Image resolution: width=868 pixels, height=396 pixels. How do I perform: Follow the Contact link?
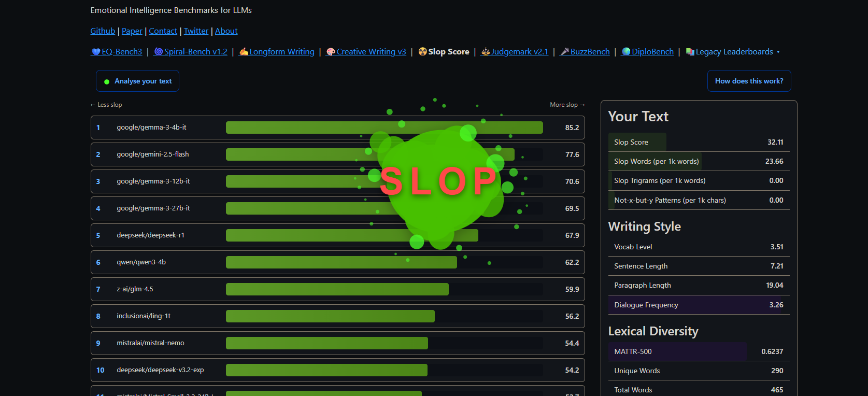[163, 31]
